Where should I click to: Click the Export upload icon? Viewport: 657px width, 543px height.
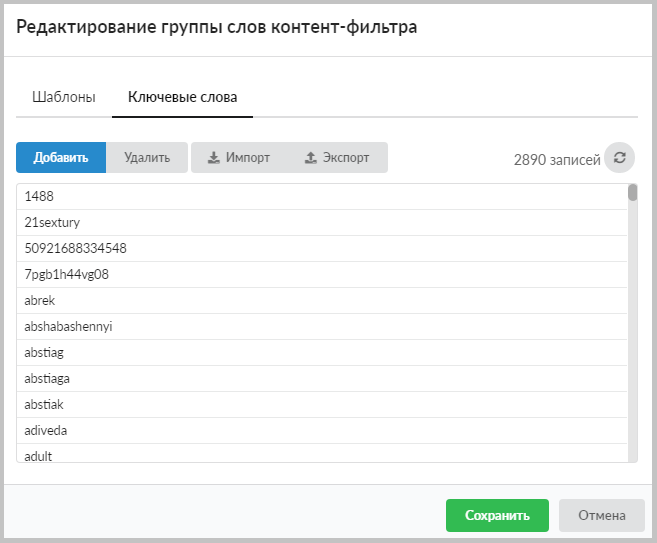pos(310,158)
